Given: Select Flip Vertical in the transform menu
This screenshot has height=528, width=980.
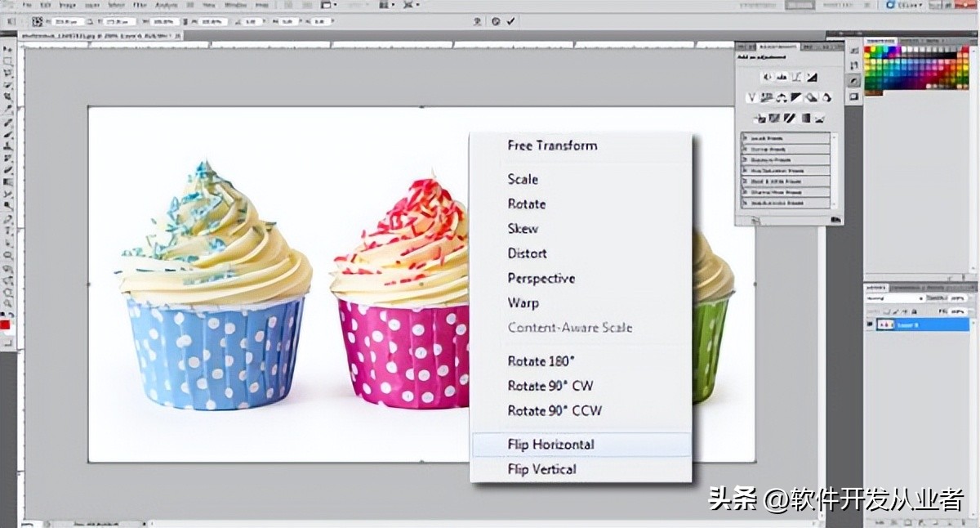Looking at the screenshot, I should click(541, 469).
